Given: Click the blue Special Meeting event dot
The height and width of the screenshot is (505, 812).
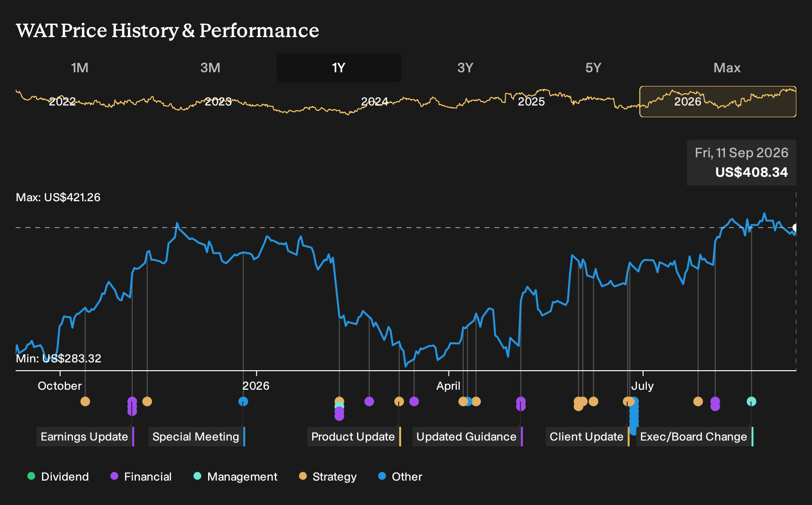Looking at the screenshot, I should (x=243, y=401).
